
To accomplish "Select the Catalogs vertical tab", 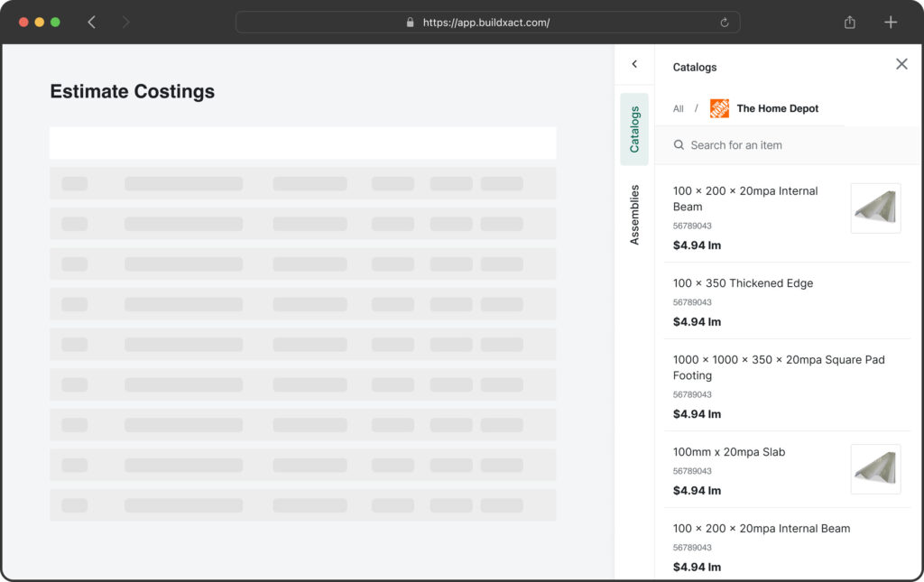I will (634, 129).
